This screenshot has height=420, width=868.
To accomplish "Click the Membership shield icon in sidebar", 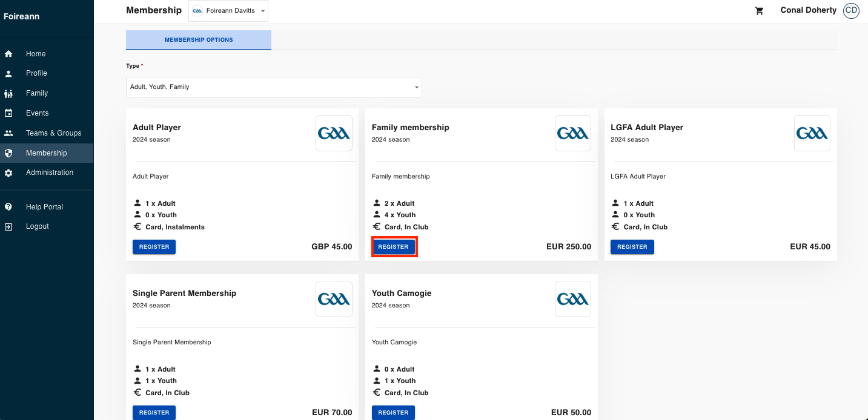I will tap(8, 153).
